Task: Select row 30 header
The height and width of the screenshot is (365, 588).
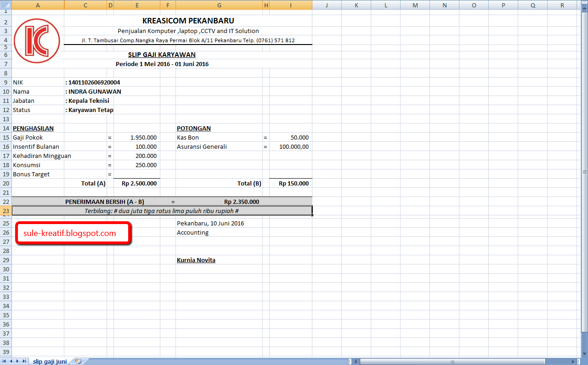Action: (x=6, y=269)
